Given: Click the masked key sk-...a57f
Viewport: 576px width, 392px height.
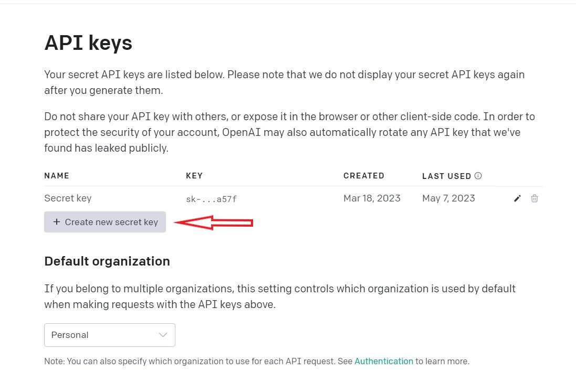Looking at the screenshot, I should pos(211,199).
